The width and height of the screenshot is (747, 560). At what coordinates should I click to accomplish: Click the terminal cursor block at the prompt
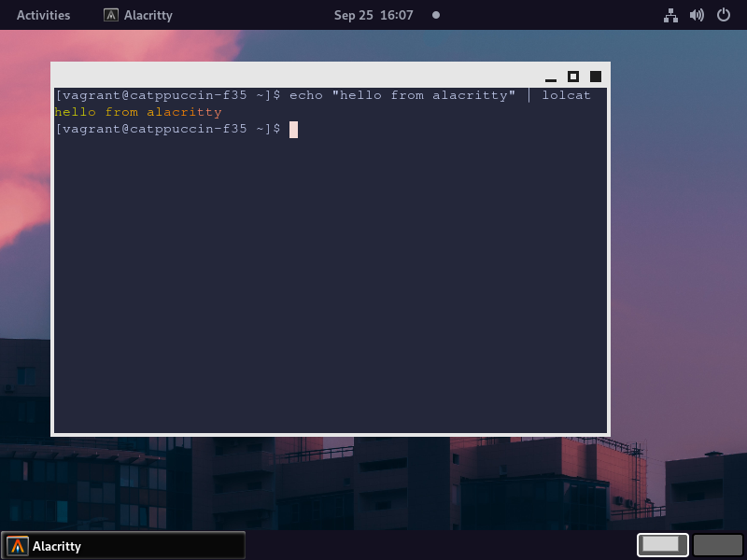point(293,130)
